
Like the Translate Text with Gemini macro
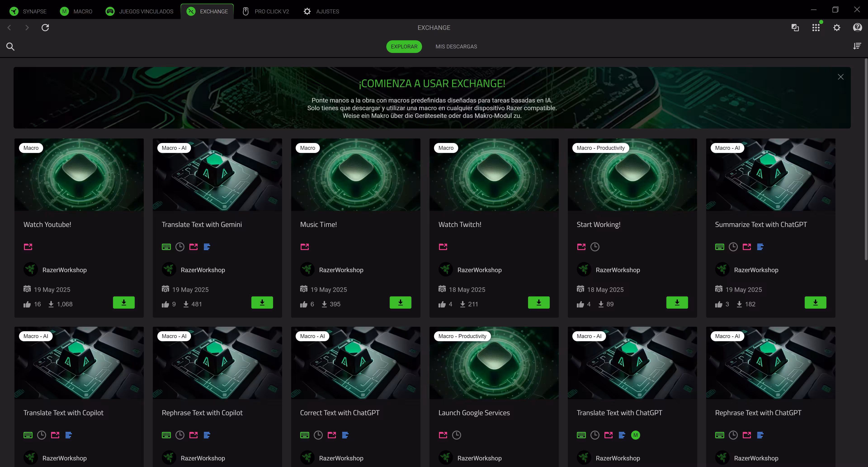(165, 305)
